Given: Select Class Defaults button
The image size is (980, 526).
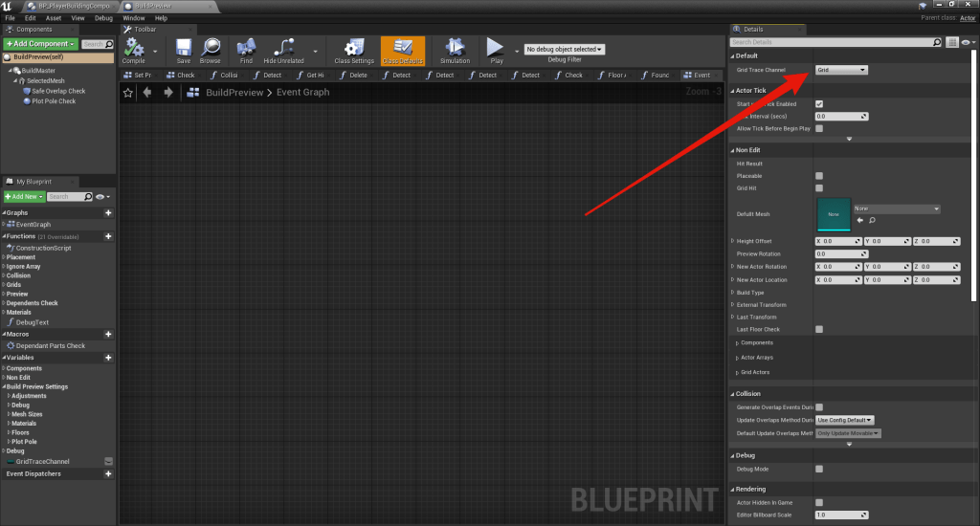Looking at the screenshot, I should [403, 51].
